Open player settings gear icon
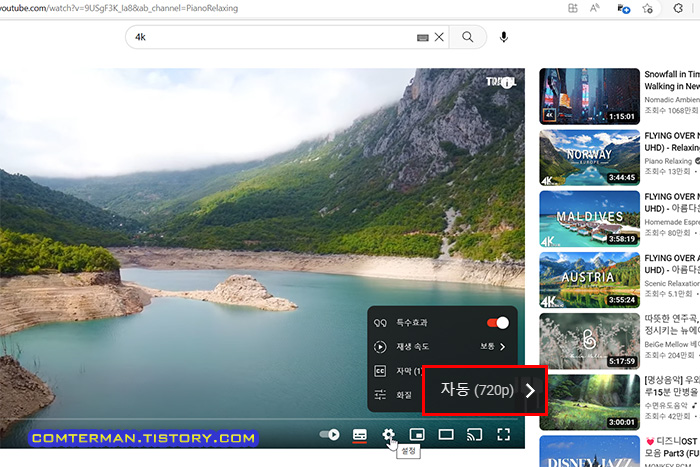This screenshot has width=700, height=467. click(x=388, y=434)
